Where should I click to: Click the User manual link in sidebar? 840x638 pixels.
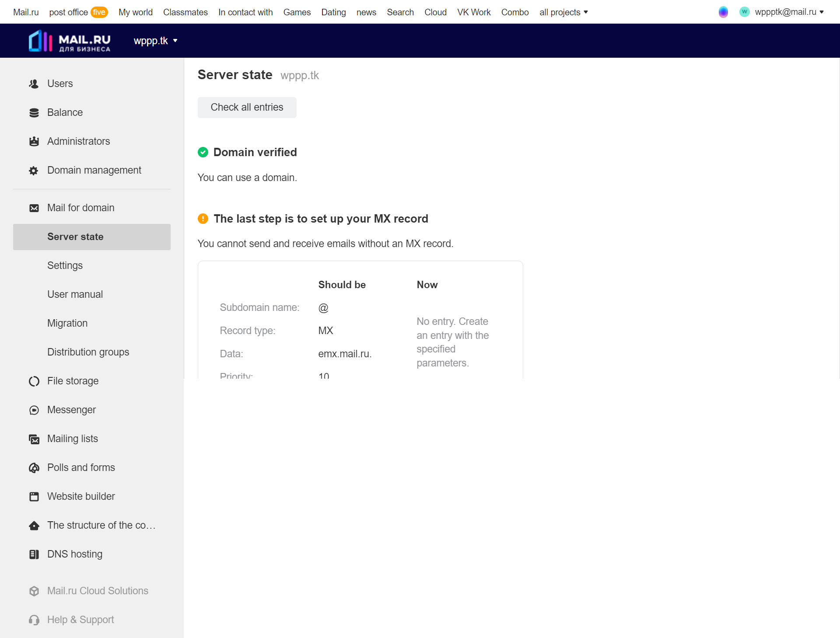pos(75,294)
